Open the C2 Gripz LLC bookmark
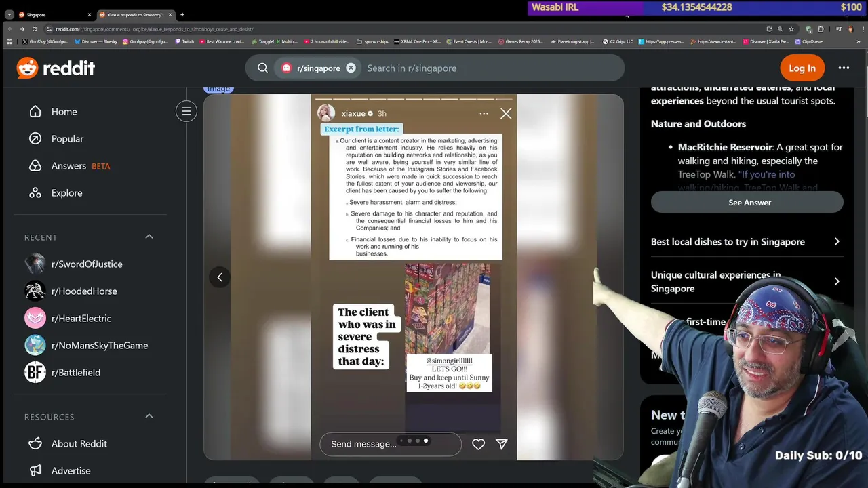The width and height of the screenshot is (868, 488). point(617,42)
